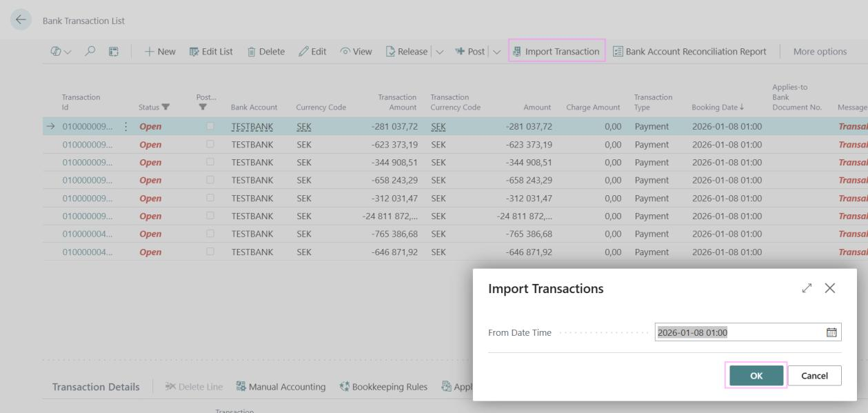Viewport: 868px width, 413px height.
Task: Confirm the import with OK
Action: 756,375
